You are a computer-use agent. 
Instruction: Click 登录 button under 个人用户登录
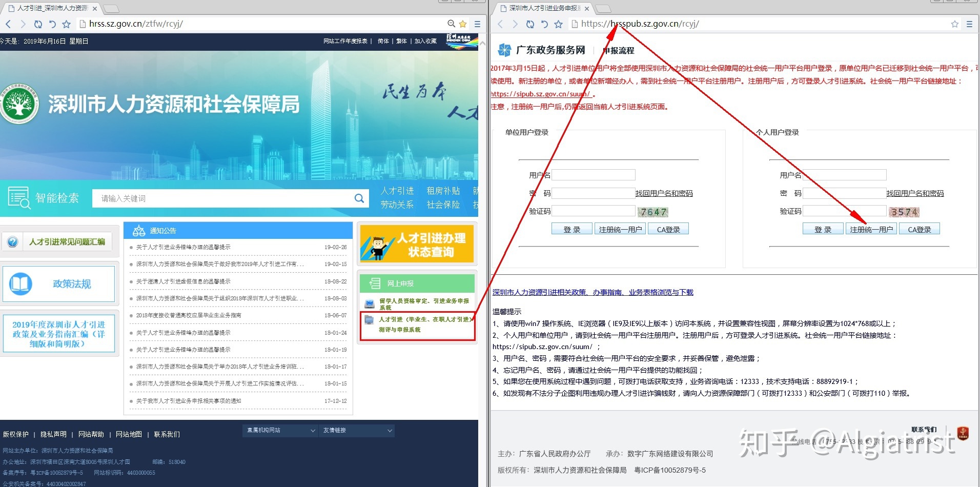(x=823, y=229)
